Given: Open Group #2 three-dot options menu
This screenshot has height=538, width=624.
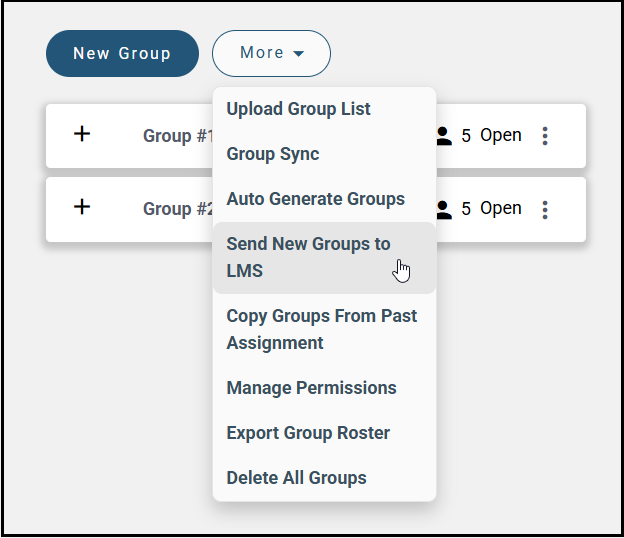Looking at the screenshot, I should (x=545, y=210).
